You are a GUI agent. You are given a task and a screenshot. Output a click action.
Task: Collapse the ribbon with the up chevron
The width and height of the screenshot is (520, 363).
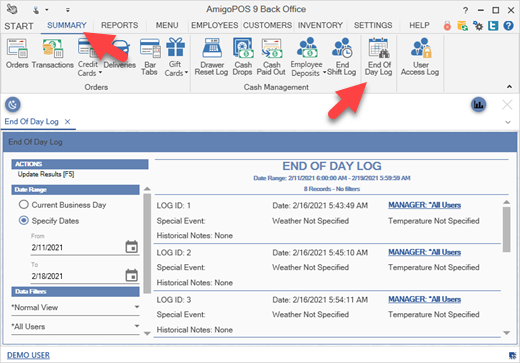coord(509,87)
